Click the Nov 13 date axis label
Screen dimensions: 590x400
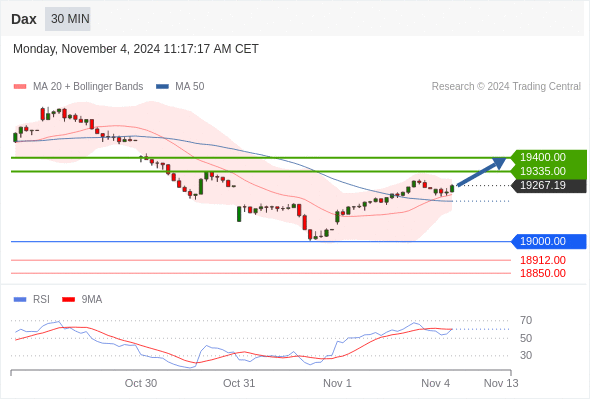click(501, 383)
